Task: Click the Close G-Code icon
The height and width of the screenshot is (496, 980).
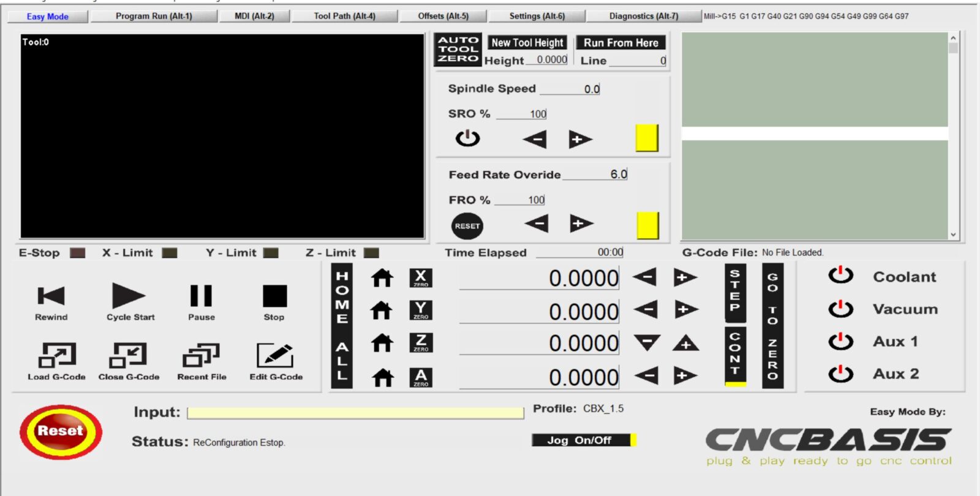Action: (129, 355)
